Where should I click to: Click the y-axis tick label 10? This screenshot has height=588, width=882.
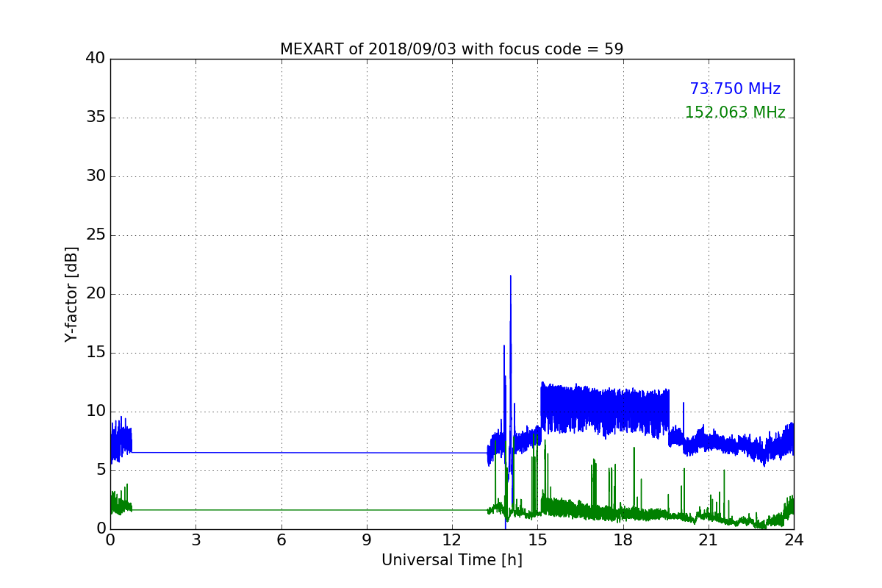pyautogui.click(x=95, y=412)
